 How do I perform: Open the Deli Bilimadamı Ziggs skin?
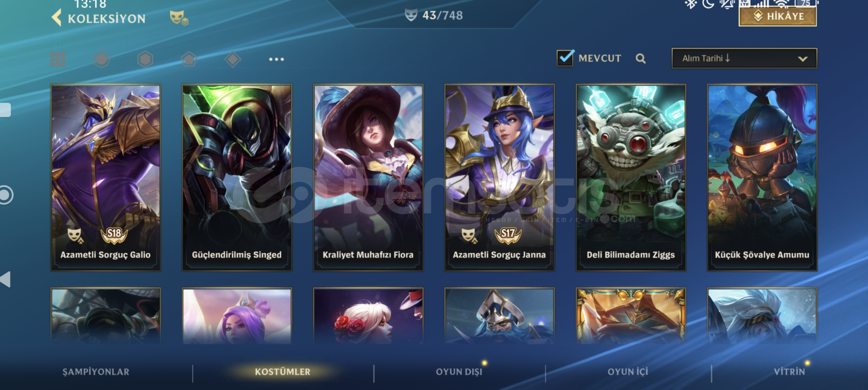click(630, 178)
